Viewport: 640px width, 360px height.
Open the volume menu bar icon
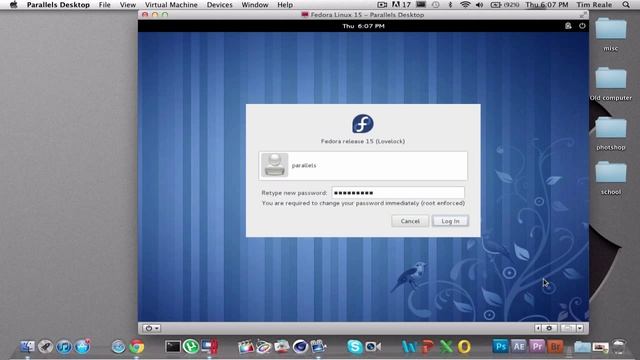tap(480, 5)
